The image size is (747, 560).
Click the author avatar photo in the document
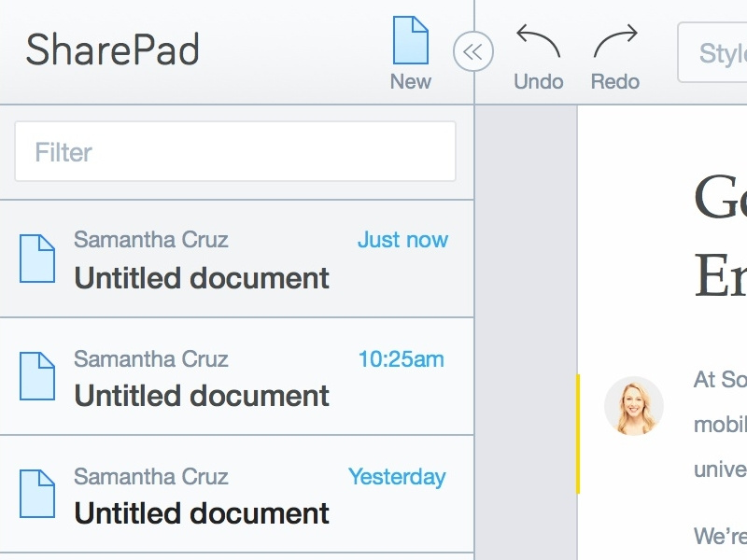tap(634, 406)
